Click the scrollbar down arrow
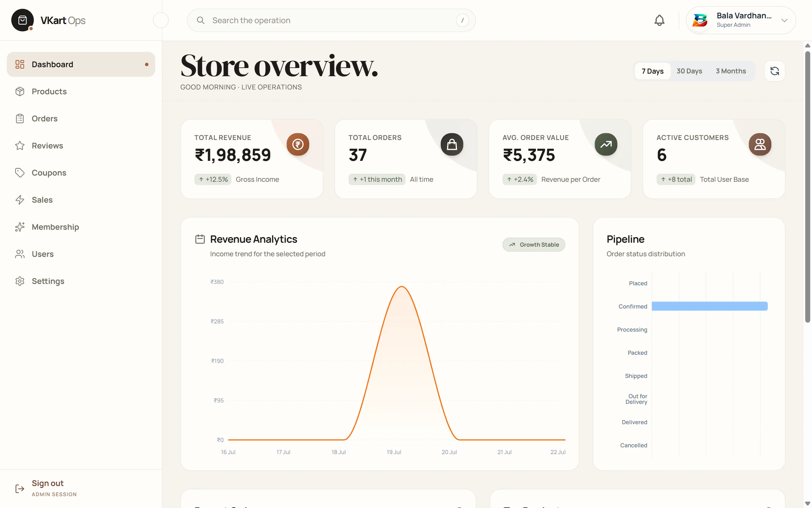Viewport: 812px width, 508px height. (x=808, y=503)
